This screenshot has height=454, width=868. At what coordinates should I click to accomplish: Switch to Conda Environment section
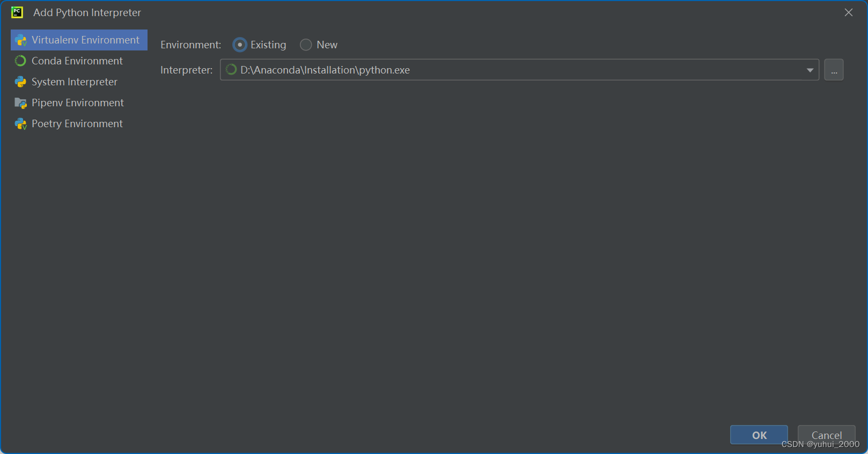[79, 61]
